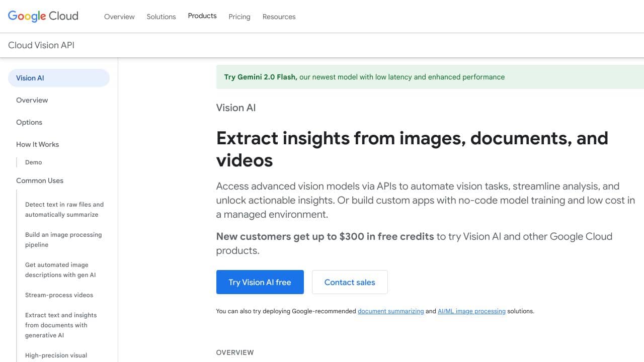644x362 pixels.
Task: Open the Demo sidebar sub-item
Action: (34, 162)
